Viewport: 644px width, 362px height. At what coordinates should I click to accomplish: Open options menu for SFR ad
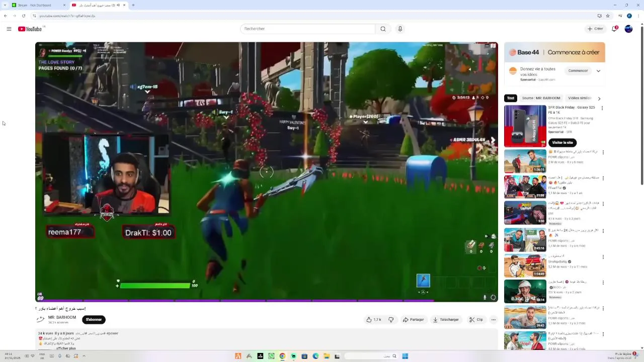[602, 108]
